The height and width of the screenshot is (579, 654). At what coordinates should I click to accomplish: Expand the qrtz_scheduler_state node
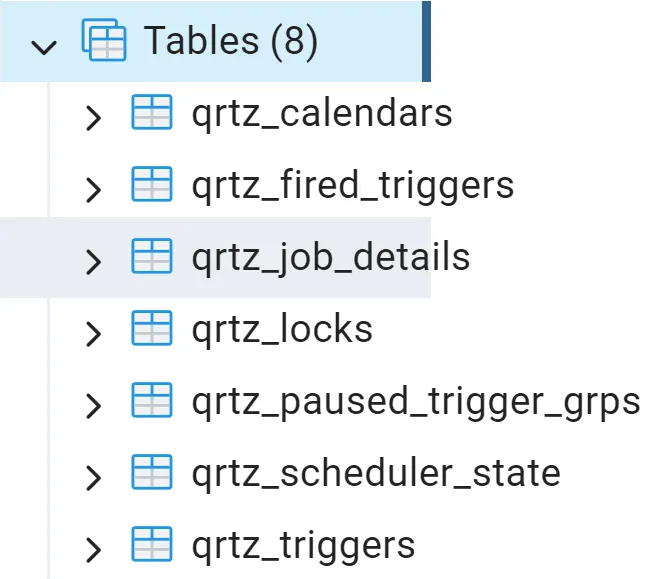(93, 478)
